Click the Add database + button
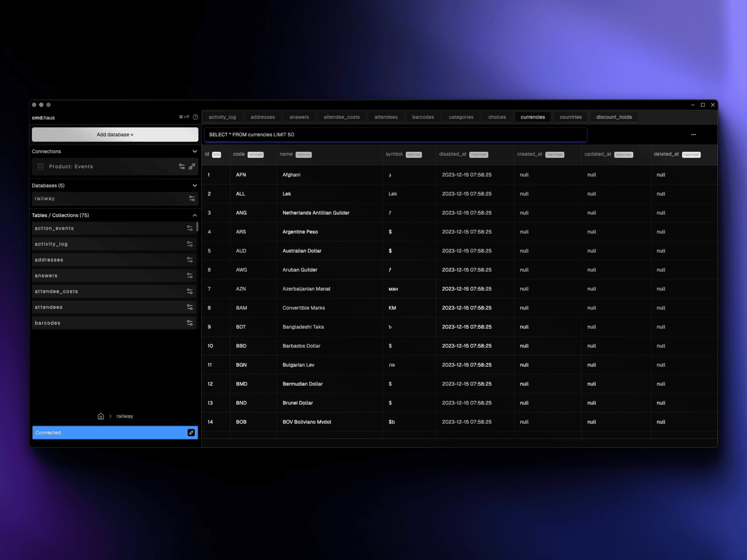The image size is (747, 560). click(x=115, y=134)
